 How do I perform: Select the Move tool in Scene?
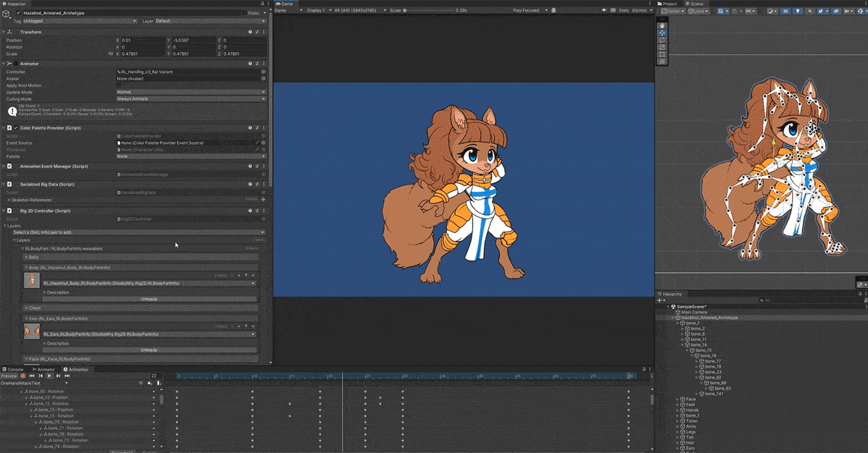point(662,33)
